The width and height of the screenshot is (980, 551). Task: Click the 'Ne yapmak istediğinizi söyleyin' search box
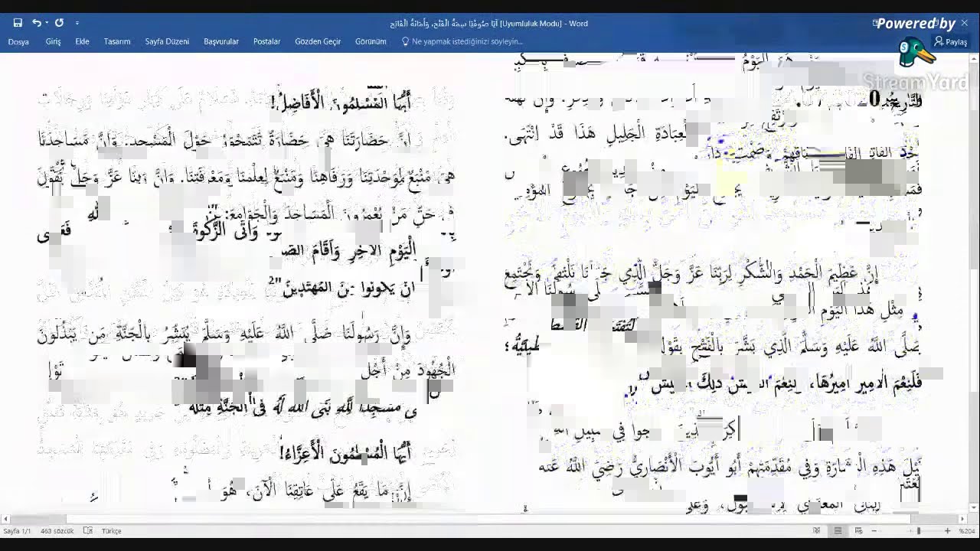click(467, 41)
